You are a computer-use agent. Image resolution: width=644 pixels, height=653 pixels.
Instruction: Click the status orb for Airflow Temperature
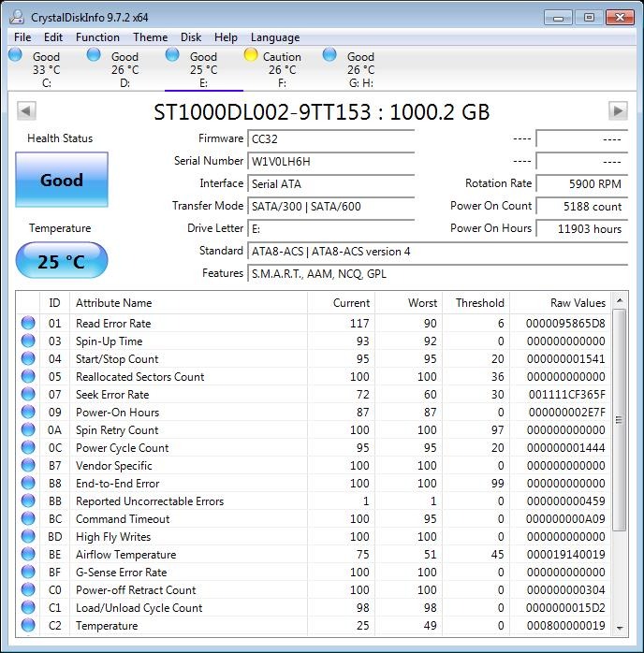click(28, 555)
